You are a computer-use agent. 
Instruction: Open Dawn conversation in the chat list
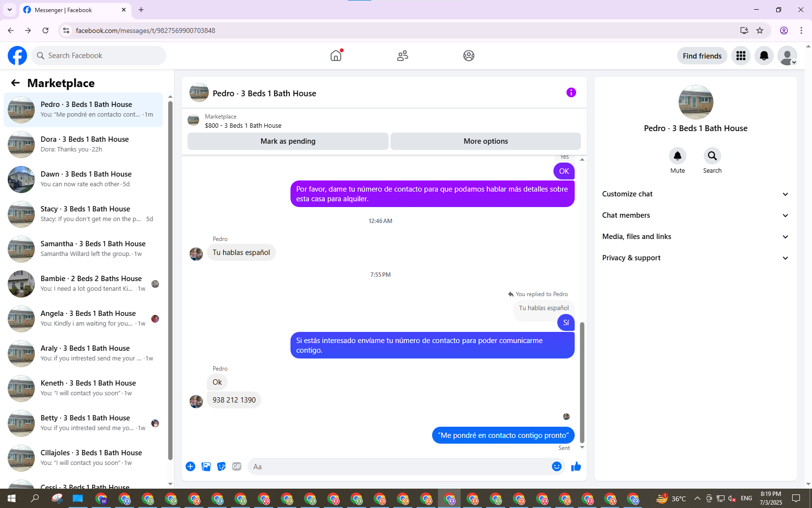coord(83,179)
